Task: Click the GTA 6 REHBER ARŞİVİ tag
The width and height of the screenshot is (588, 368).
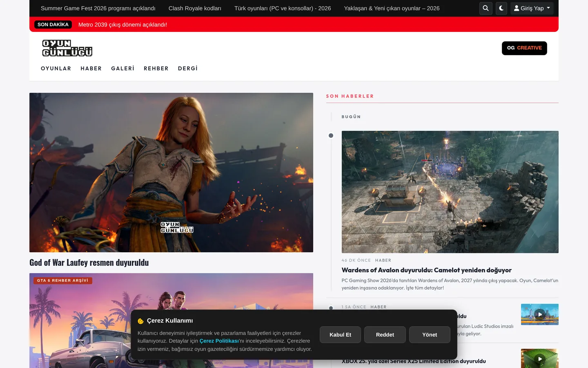Action: [x=62, y=280]
